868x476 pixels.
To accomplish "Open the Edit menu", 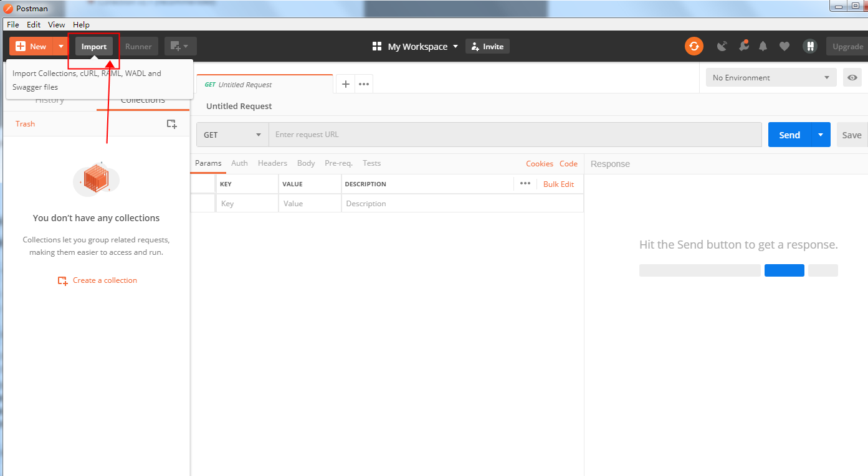I will 34,25.
